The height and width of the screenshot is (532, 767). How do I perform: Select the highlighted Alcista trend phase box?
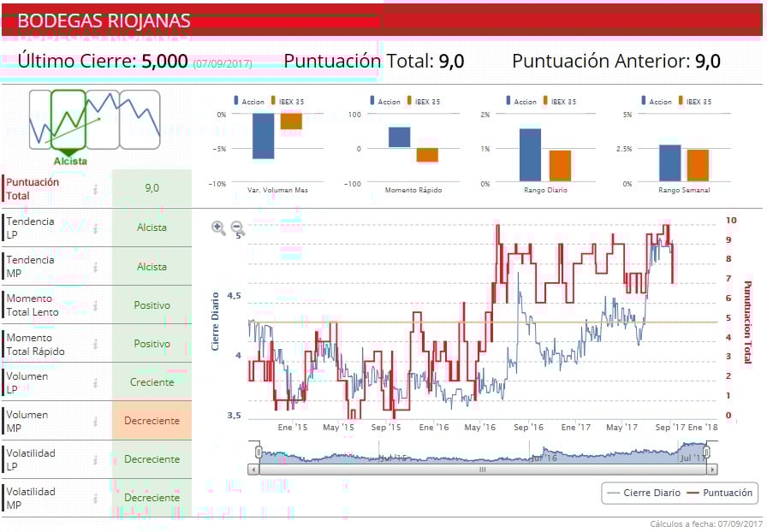click(x=68, y=119)
